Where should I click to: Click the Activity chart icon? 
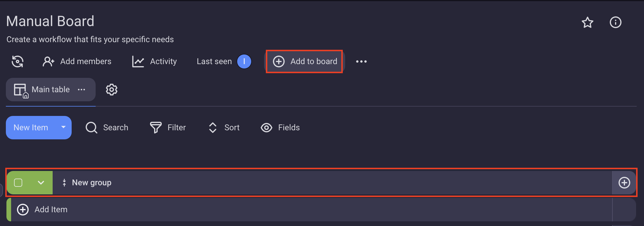138,61
